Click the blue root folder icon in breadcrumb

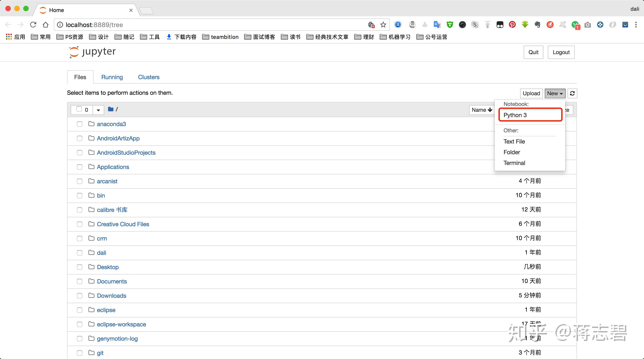click(x=111, y=109)
